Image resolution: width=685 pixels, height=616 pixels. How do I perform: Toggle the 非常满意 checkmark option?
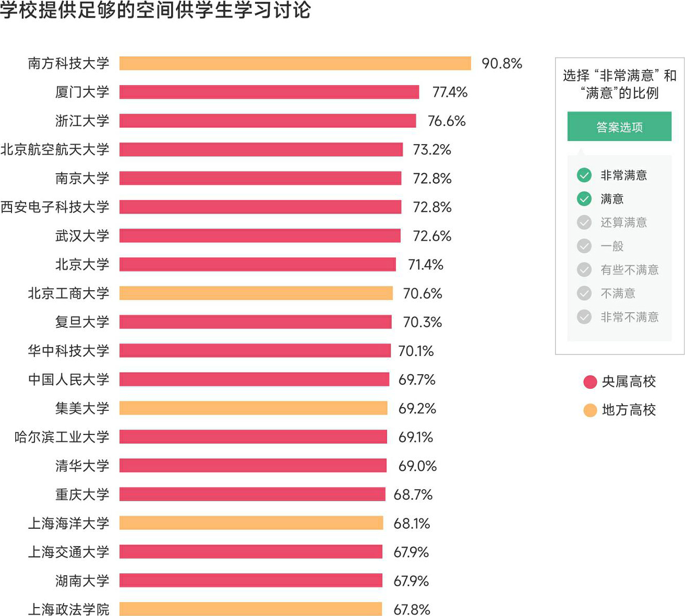(584, 175)
